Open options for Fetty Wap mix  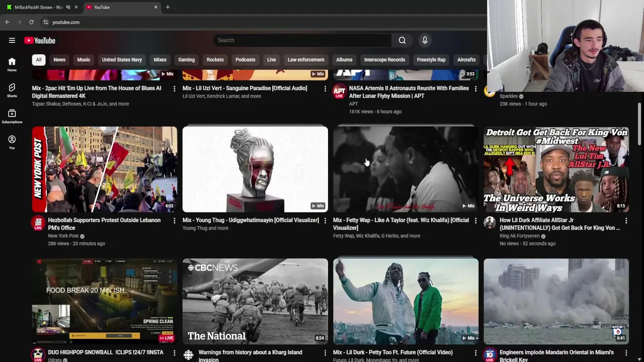click(475, 221)
